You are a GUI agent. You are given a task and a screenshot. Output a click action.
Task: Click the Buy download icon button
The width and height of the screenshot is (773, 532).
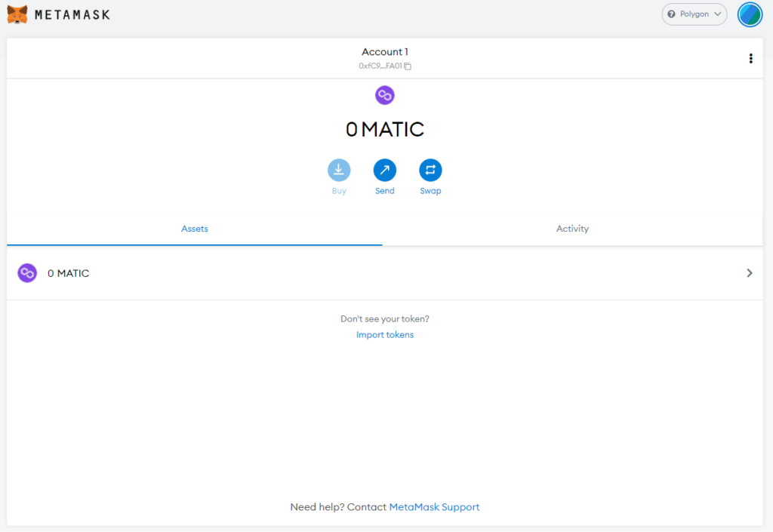(339, 170)
